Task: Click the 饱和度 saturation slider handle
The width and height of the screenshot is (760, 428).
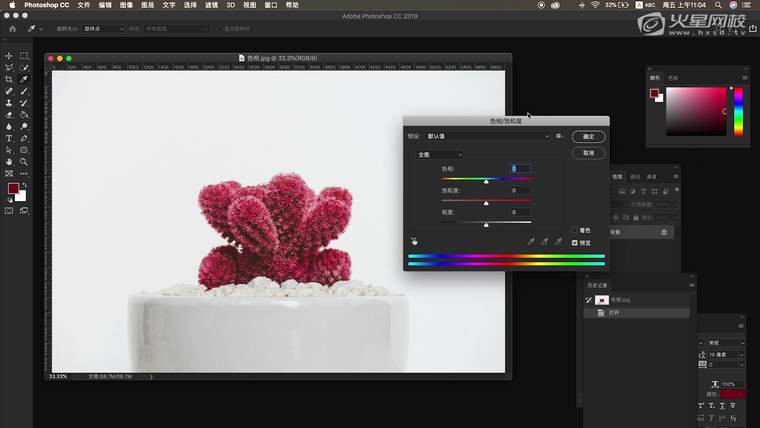Action: (x=486, y=202)
